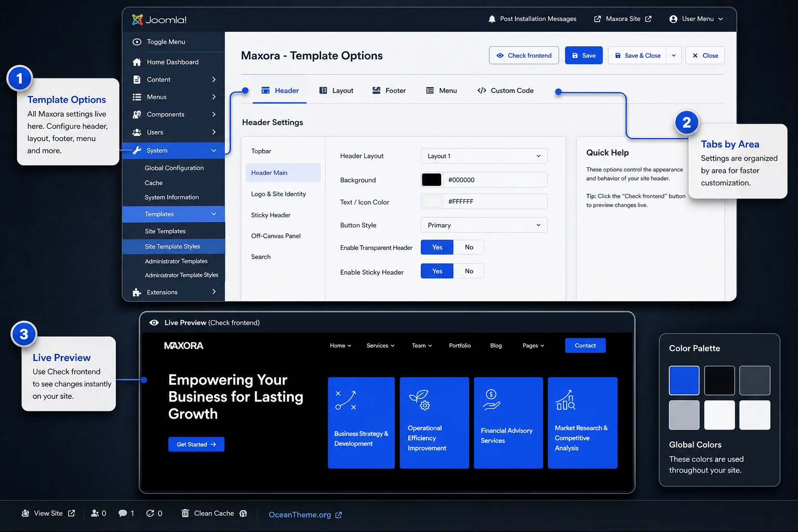
Task: Set Enable Sticky Header to Yes
Action: 437,271
